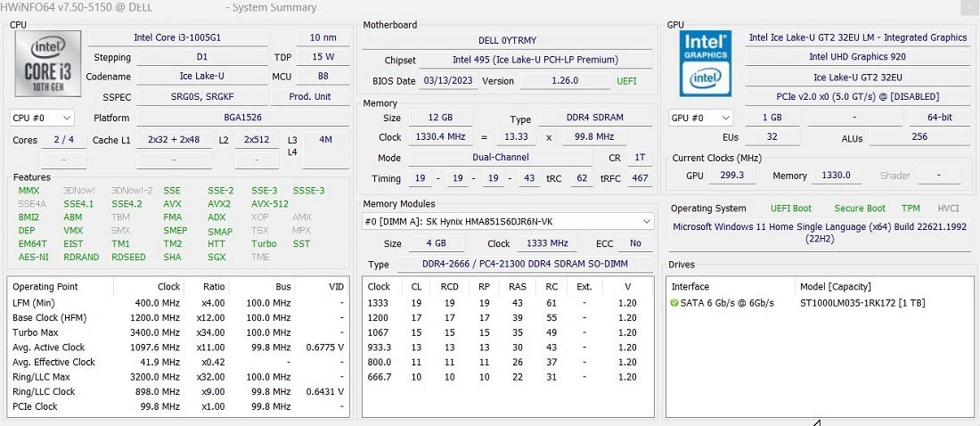Viewport: 980px width, 426px height.
Task: Select the Stepping D1 value
Action: click(202, 57)
